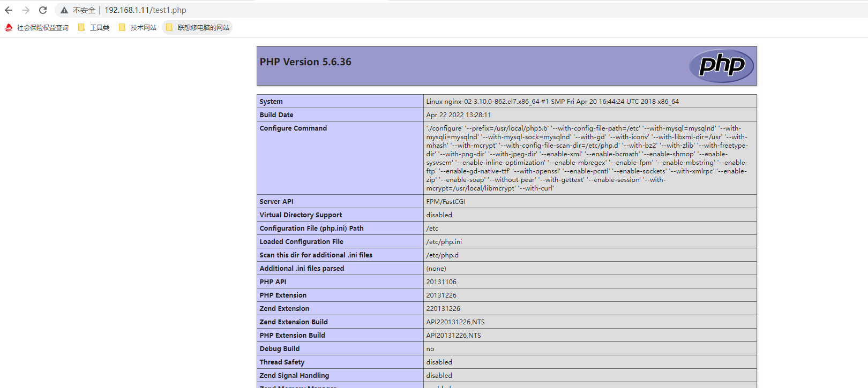Click the /etc/php.d value

click(x=443, y=255)
